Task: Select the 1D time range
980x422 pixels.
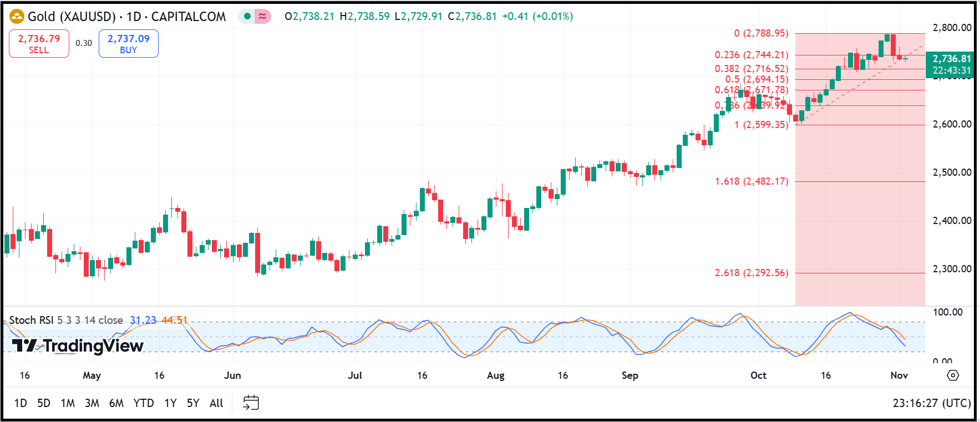Action: tap(21, 403)
